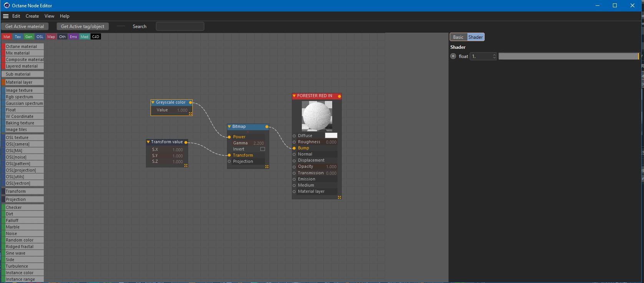Click the Search input field
The width and height of the screenshot is (644, 283).
[x=180, y=26]
